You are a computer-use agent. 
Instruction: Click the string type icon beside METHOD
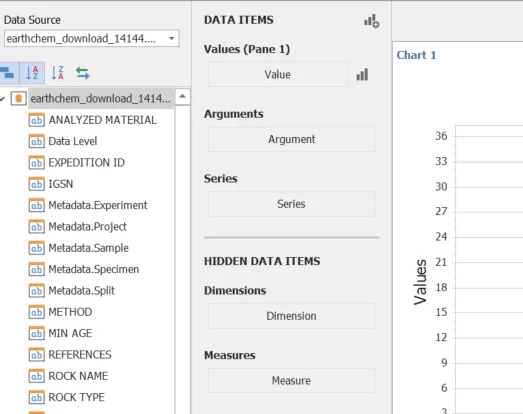coord(36,312)
